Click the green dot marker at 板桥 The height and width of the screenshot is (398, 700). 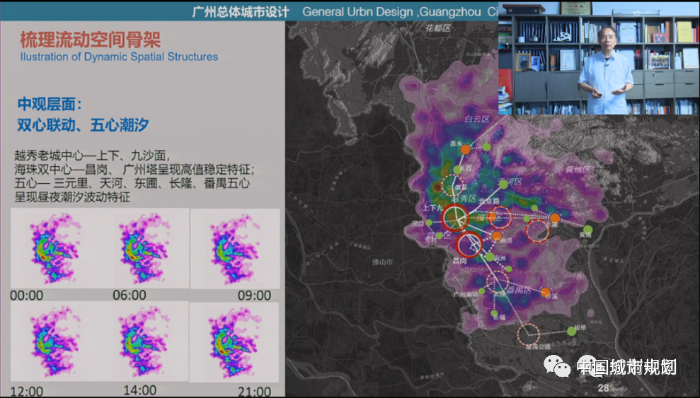[x=571, y=331]
